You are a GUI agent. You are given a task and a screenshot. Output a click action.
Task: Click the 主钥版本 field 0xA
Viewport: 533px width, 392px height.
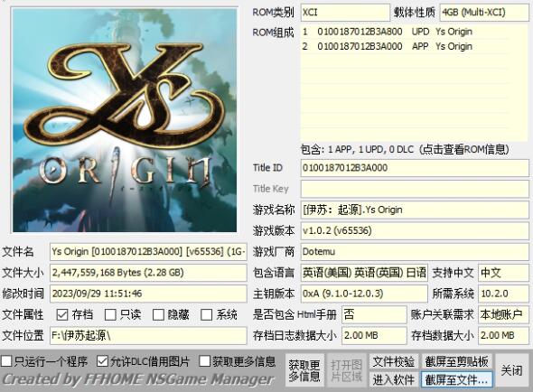click(x=364, y=294)
